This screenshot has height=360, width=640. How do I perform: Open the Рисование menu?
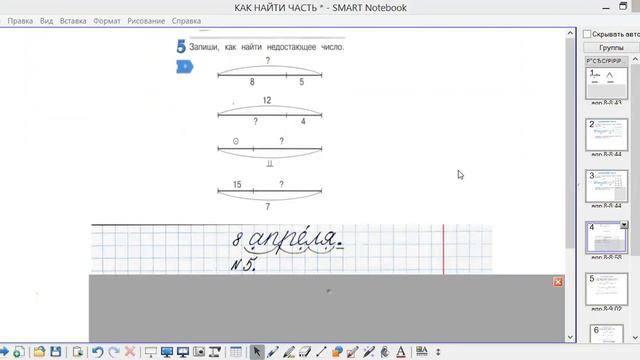click(146, 21)
